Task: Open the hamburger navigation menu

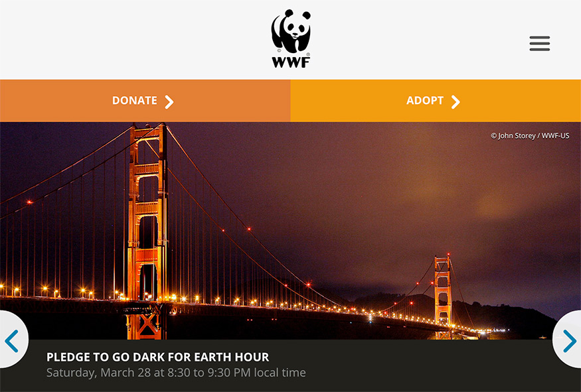Action: [539, 43]
